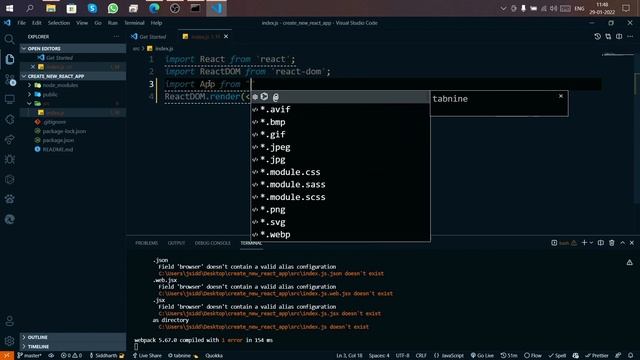Toggle Prettier formatter in status bar
Viewport: 640px width, 360px height.
(x=598, y=356)
